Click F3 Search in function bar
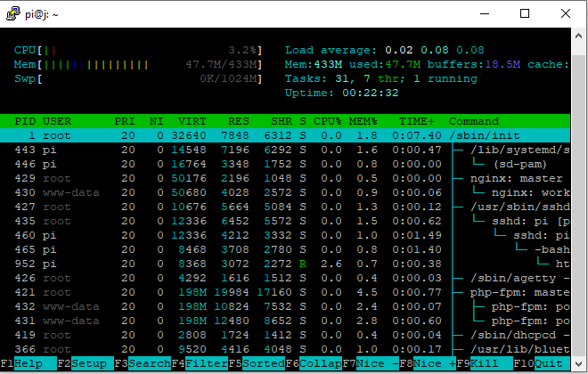Screen dimensions: 588x374 (x=143, y=363)
